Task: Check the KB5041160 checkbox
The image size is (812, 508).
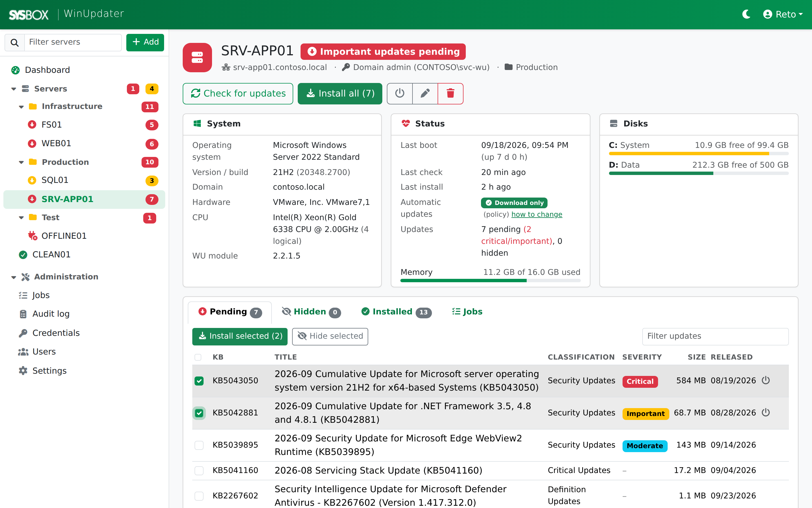Action: click(x=199, y=471)
